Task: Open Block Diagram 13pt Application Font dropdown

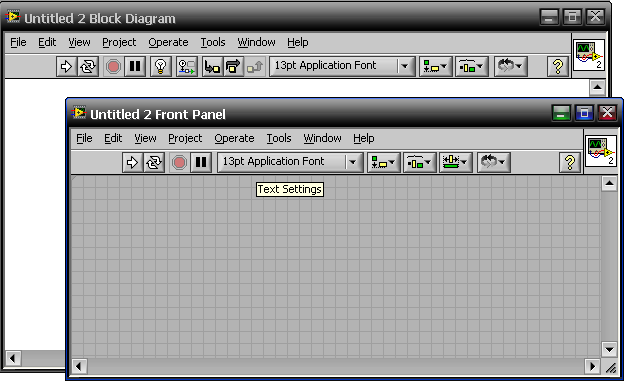Action: [x=342, y=66]
